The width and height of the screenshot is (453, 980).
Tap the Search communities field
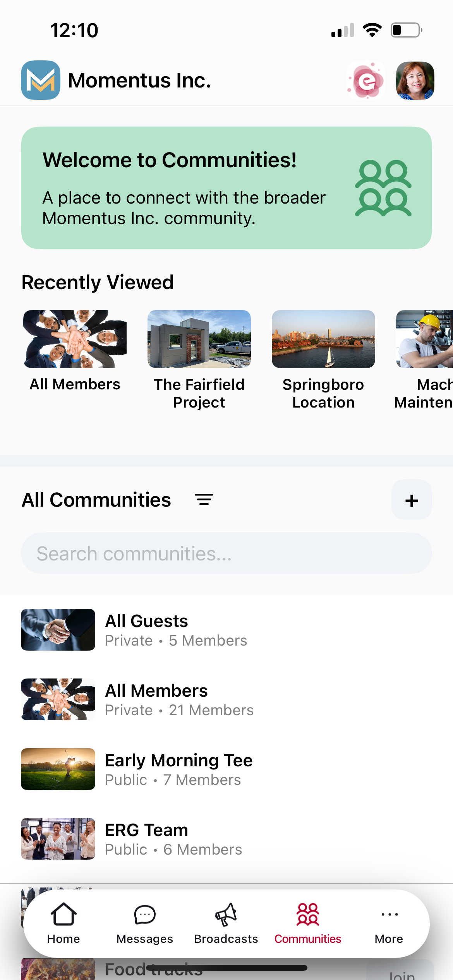pos(226,553)
